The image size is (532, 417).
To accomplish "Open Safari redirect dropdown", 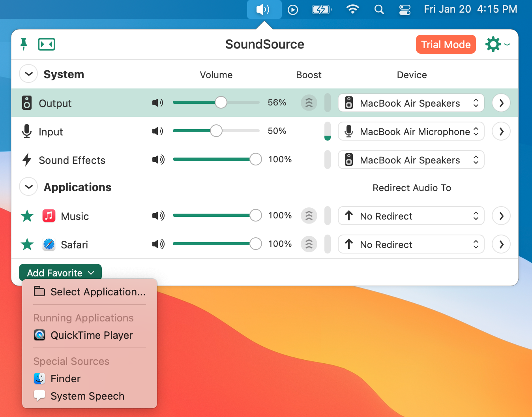I will click(411, 244).
